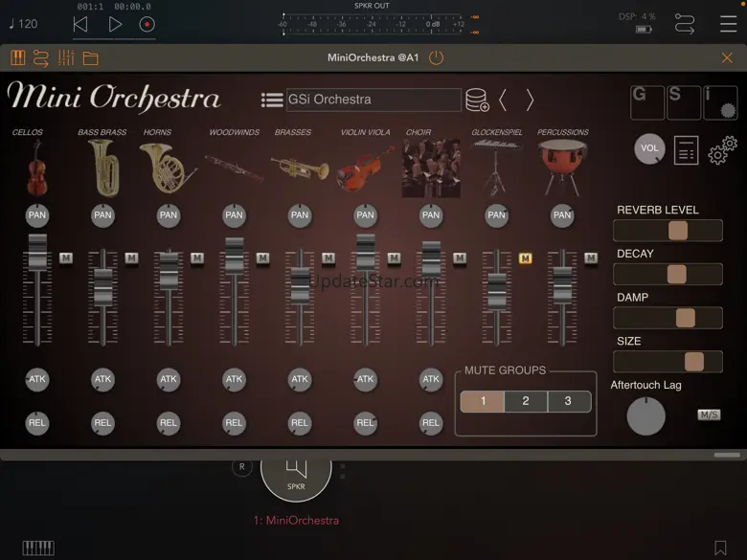Click the Aftertouch Lag knob
747x560 pixels.
point(645,416)
